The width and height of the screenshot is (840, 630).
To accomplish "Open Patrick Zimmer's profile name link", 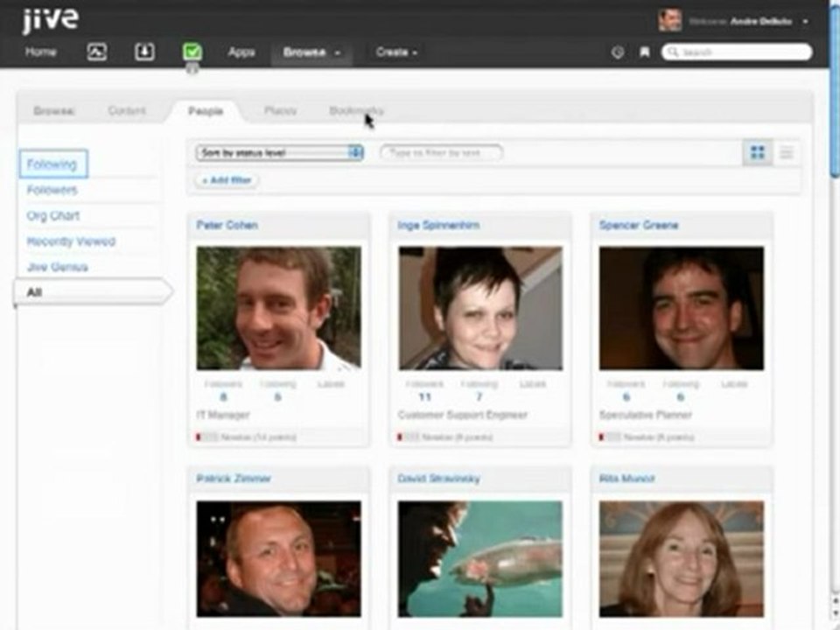I will tap(234, 479).
